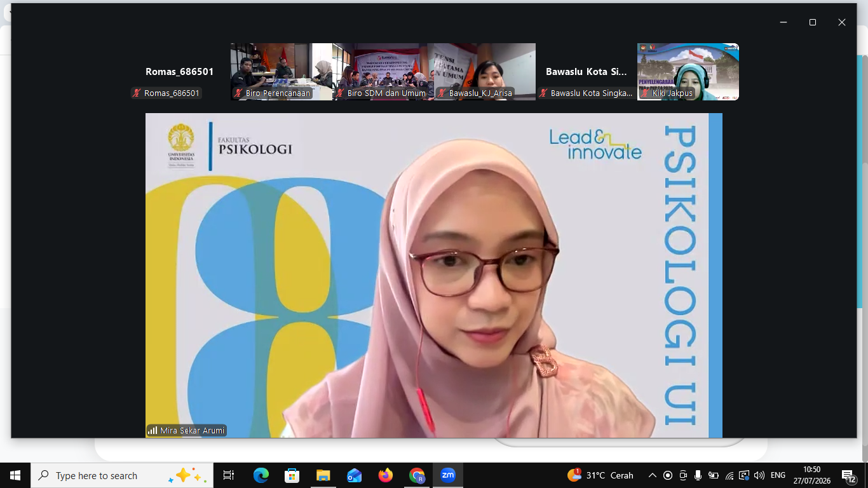
Task: Click the main speaker video of Mira Sekar Arumi
Action: (x=434, y=275)
